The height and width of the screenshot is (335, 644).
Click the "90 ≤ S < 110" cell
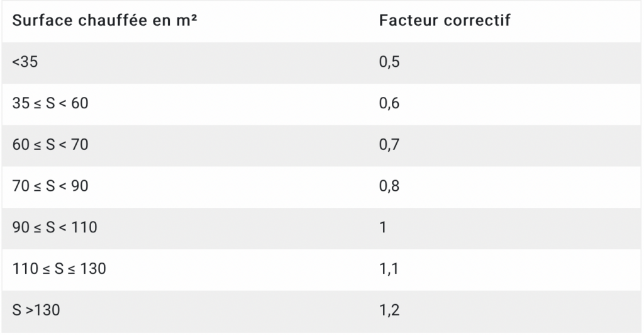(55, 227)
